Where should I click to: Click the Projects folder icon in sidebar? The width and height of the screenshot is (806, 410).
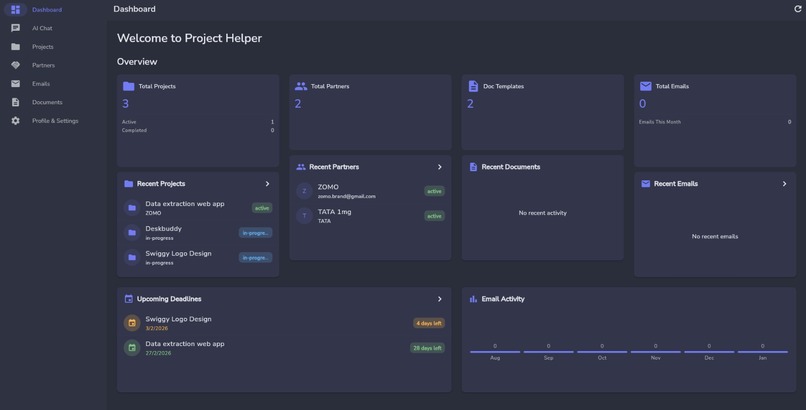(15, 47)
